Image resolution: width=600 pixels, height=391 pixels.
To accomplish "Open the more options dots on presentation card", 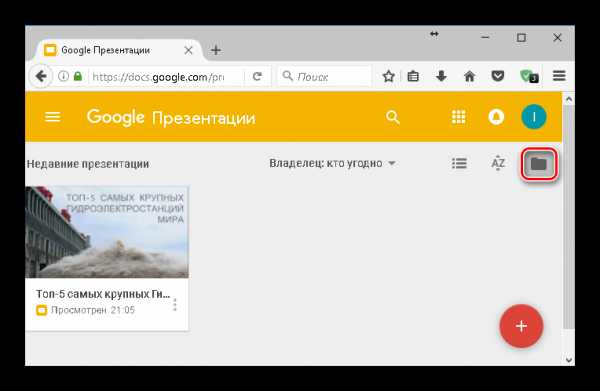I will click(175, 305).
